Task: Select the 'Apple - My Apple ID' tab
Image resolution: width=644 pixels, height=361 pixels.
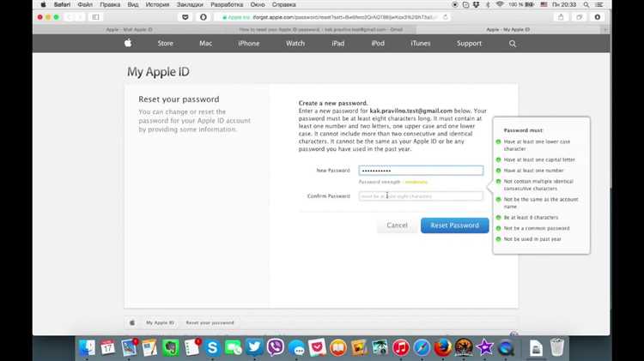Action: point(508,29)
